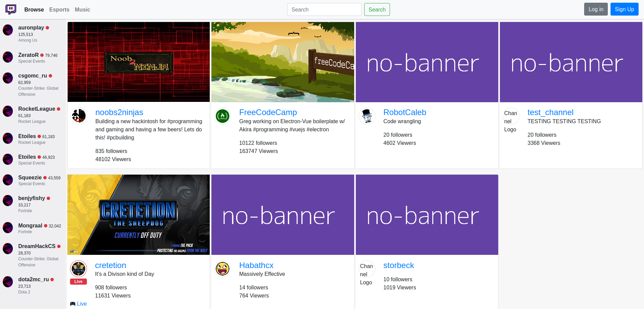The width and height of the screenshot is (644, 309).
Task: Click FreeCodeCamp flame logo icon
Action: coord(223,116)
